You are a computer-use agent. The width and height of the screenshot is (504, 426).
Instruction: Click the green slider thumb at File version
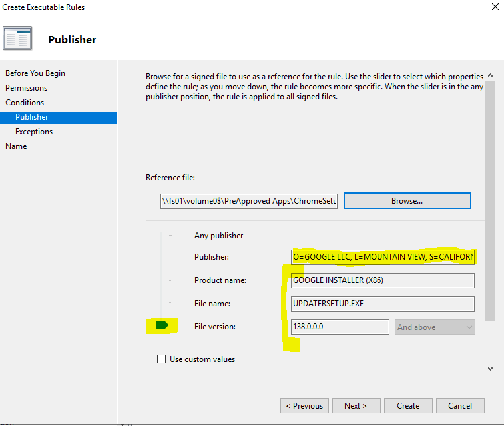click(x=162, y=325)
